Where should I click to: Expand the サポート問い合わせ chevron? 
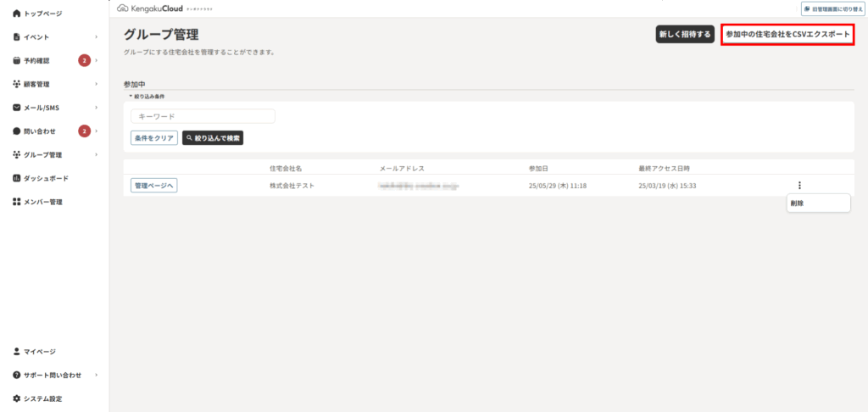[x=97, y=375]
